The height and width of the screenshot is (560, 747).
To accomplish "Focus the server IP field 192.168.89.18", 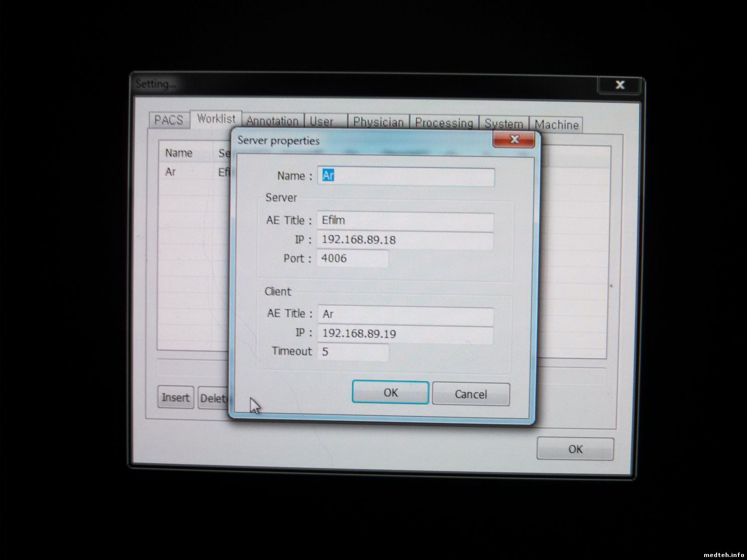I will pos(405,240).
